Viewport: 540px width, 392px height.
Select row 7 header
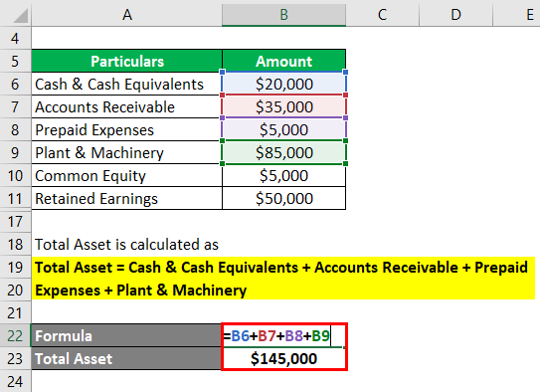[15, 106]
